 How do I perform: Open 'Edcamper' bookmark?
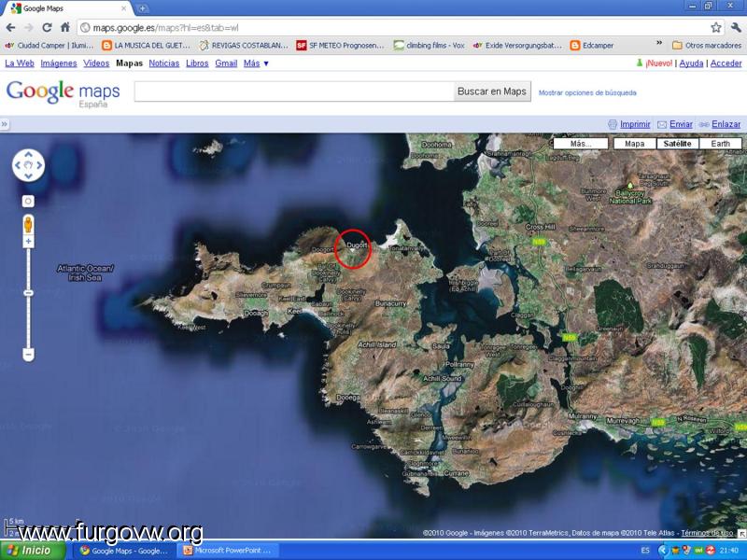click(x=592, y=45)
